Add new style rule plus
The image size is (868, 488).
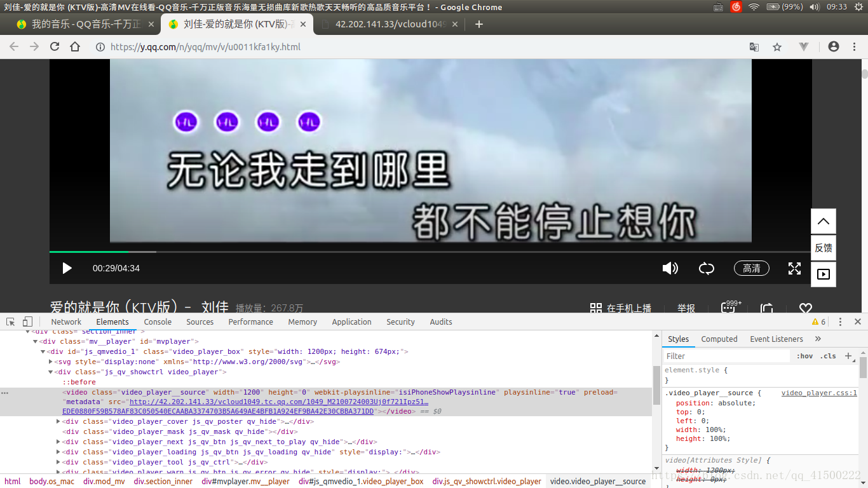[848, 356]
